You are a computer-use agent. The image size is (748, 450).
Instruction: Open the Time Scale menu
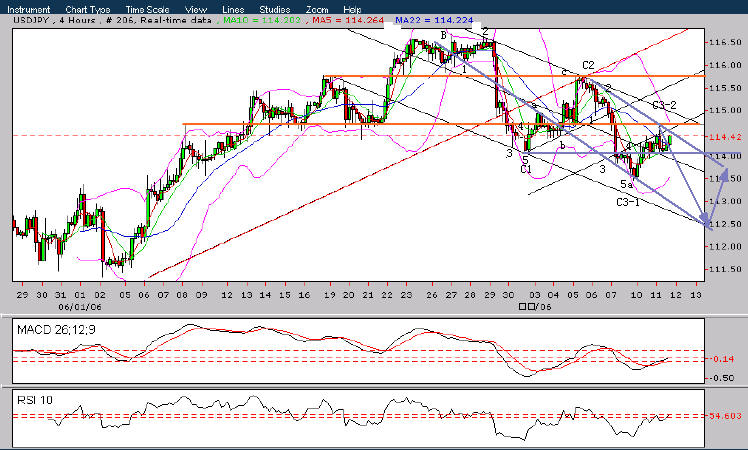point(147,10)
